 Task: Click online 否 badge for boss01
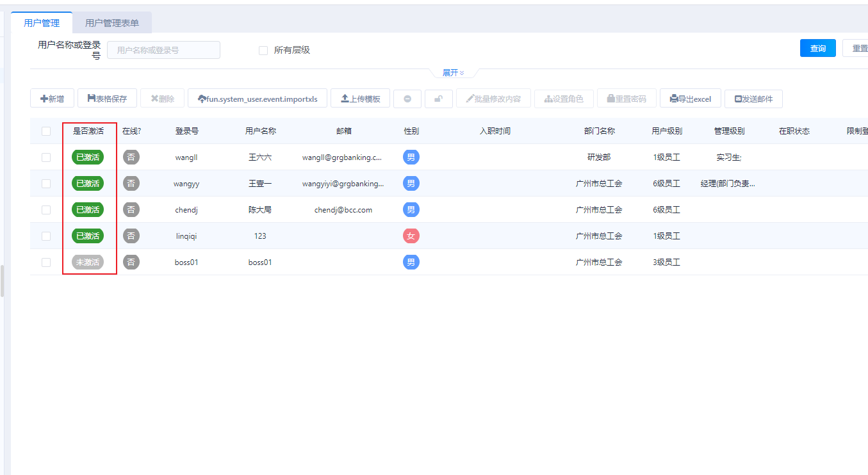pos(131,262)
